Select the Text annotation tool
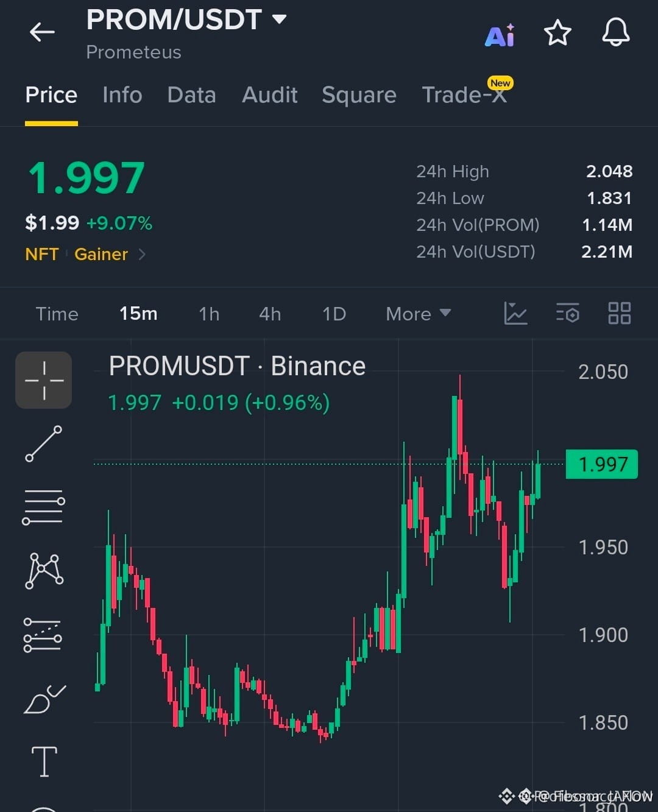 tap(44, 761)
